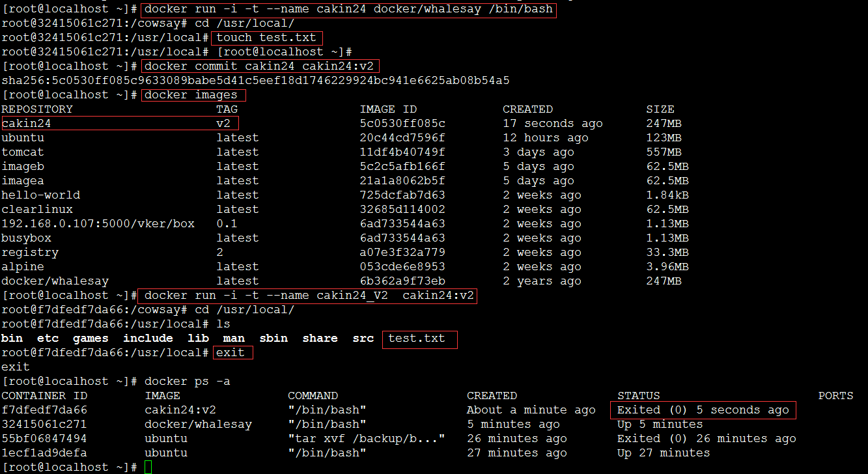The image size is (868, 474).
Task: Click the 'share' directory in ls output
Action: click(320, 339)
